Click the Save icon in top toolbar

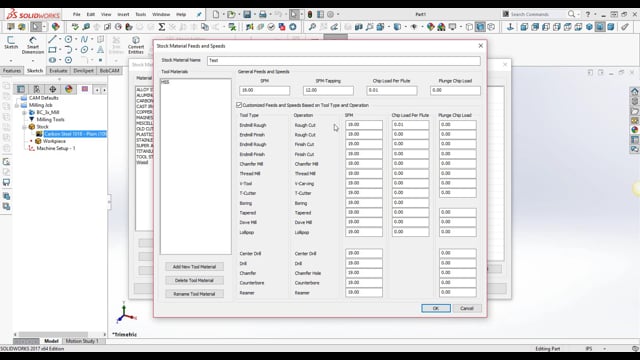coord(247,14)
